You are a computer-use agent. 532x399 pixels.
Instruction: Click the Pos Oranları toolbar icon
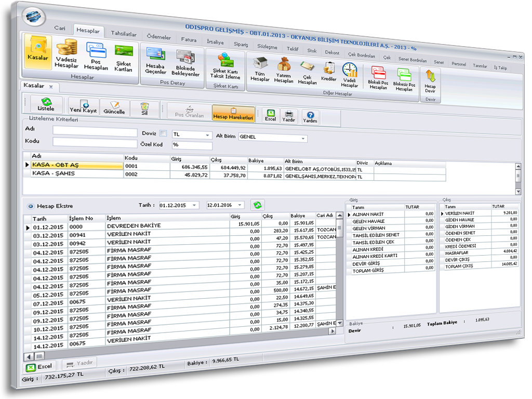pyautogui.click(x=189, y=111)
